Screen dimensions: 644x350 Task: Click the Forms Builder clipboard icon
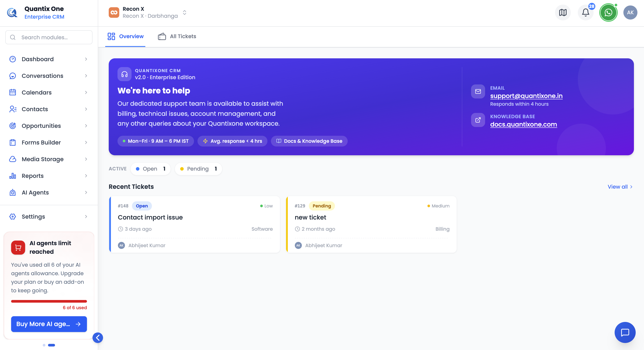pyautogui.click(x=12, y=142)
